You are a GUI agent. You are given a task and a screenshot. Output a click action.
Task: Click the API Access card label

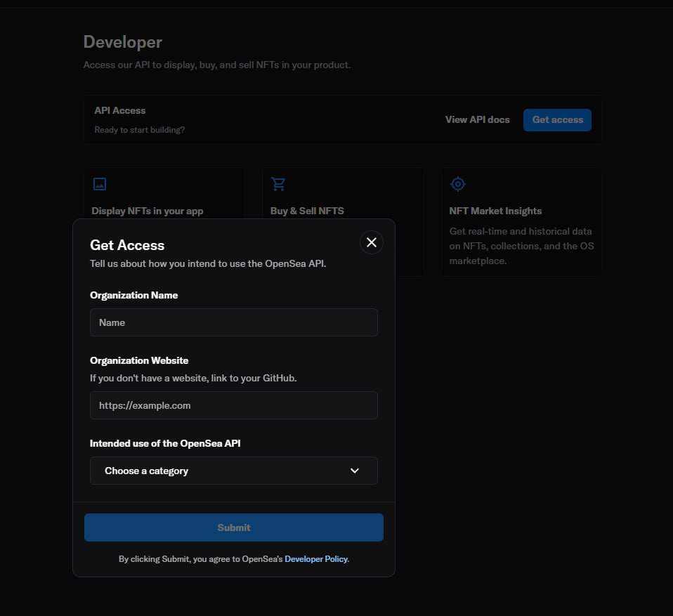coord(120,110)
